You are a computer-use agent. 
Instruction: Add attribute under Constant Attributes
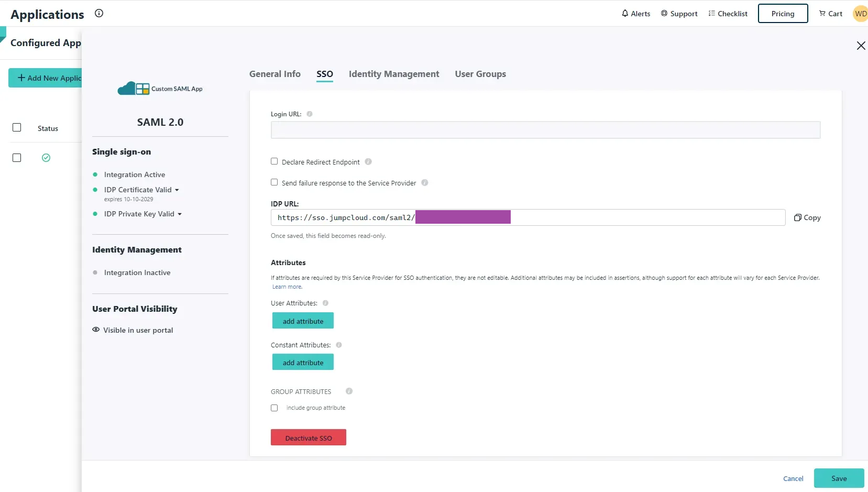(303, 362)
